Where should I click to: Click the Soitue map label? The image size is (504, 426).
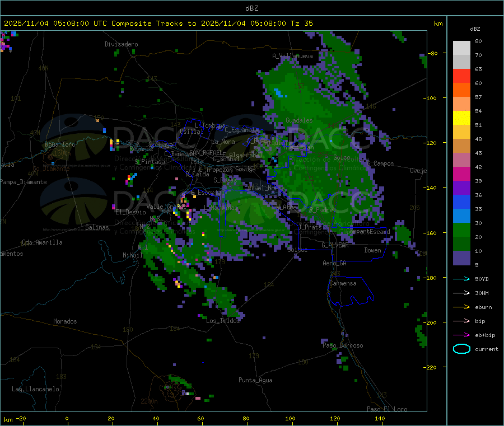[x=297, y=250]
